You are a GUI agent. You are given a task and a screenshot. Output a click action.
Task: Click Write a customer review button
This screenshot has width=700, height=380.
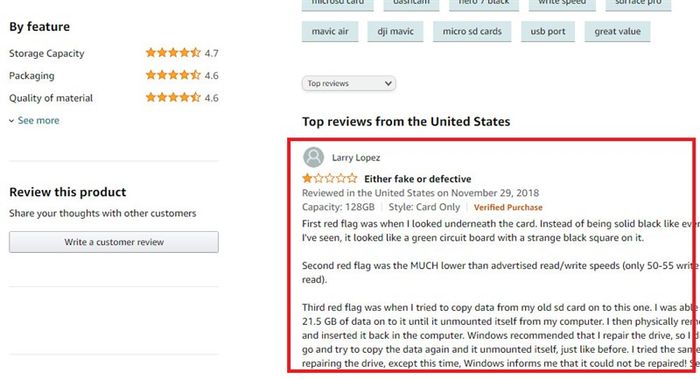click(x=114, y=242)
